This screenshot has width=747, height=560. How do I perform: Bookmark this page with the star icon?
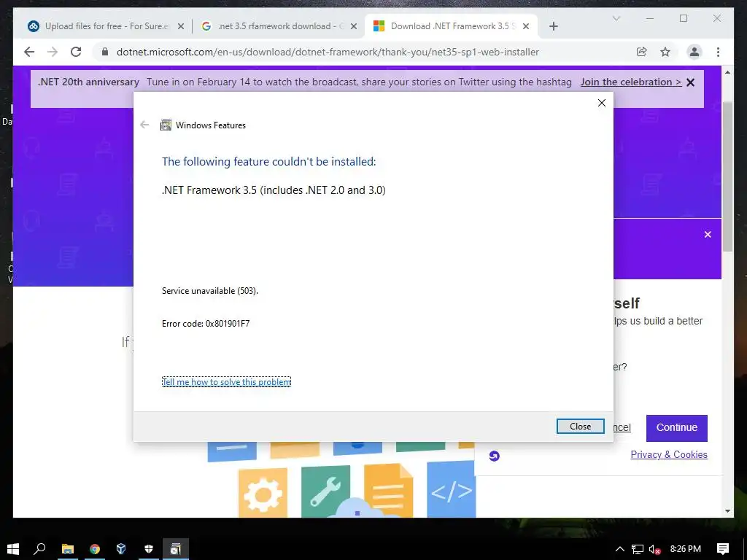coord(665,52)
